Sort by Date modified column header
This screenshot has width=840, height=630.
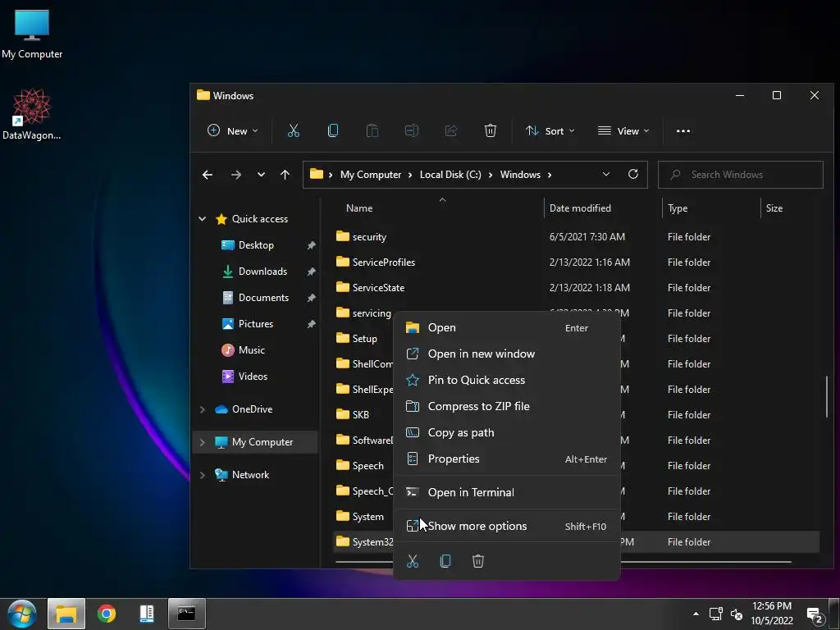[x=580, y=208]
